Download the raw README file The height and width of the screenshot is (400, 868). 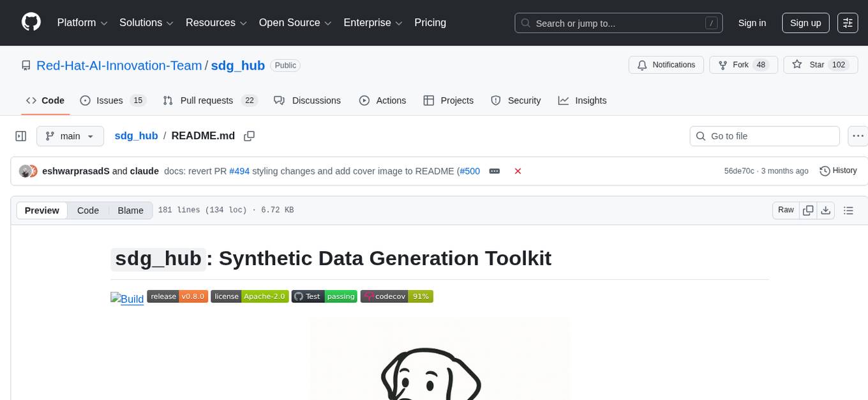tap(826, 210)
